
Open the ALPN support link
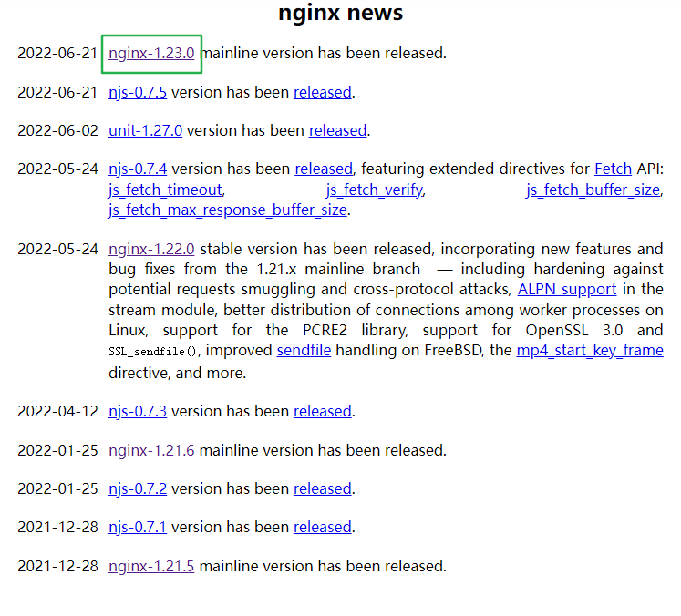pos(567,289)
